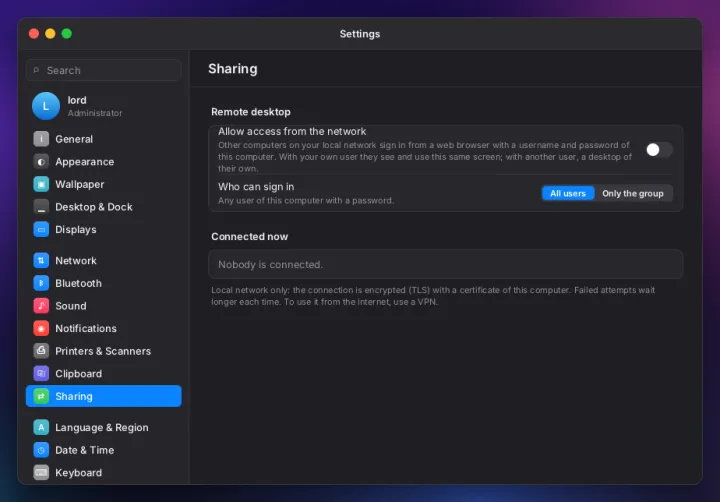
Task: Close the Settings window
Action: click(x=34, y=34)
